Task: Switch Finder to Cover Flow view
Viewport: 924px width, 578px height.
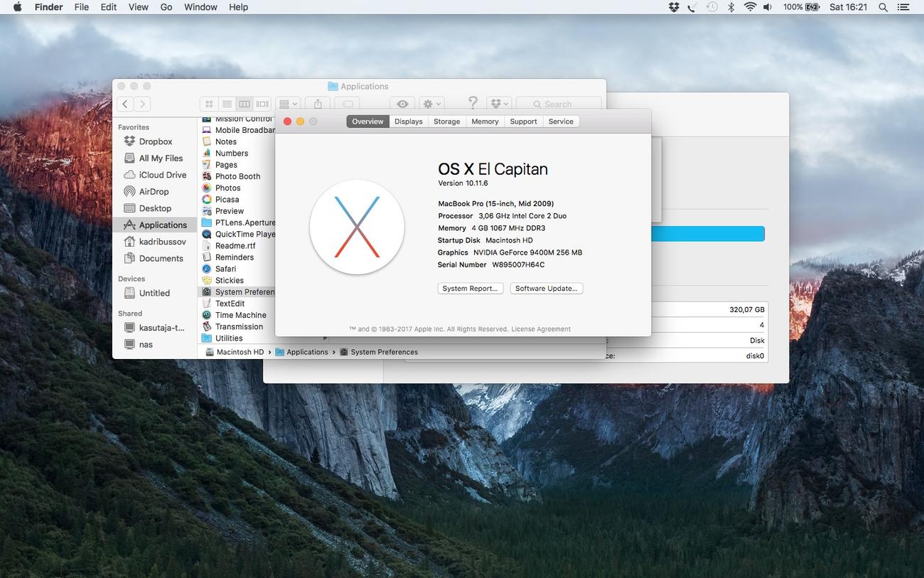Action: pyautogui.click(x=262, y=104)
